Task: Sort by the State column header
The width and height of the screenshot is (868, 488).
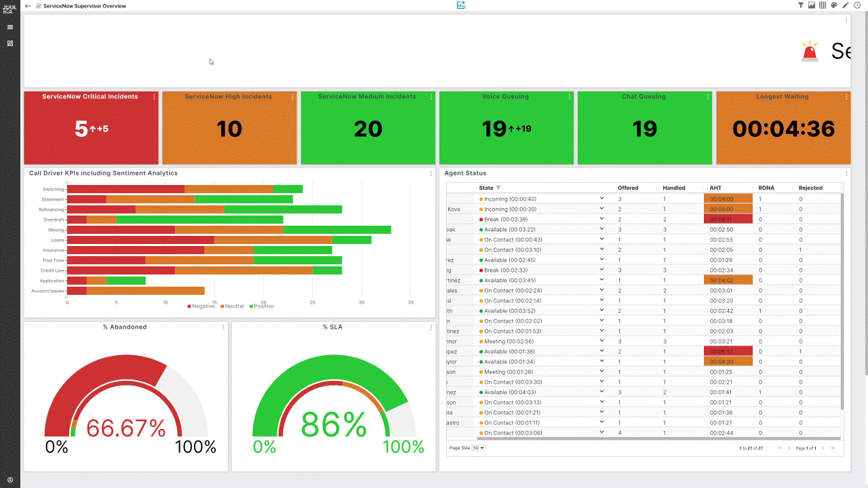Action: [486, 188]
